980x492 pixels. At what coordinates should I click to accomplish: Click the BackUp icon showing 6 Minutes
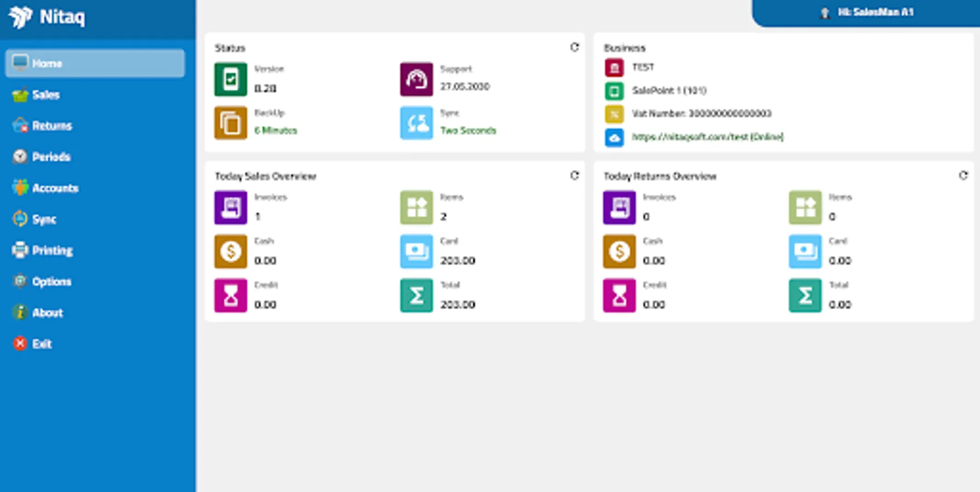coord(230,122)
